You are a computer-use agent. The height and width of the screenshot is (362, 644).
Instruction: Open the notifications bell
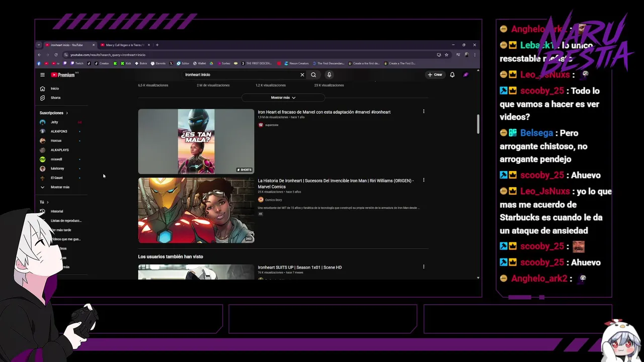point(452,75)
